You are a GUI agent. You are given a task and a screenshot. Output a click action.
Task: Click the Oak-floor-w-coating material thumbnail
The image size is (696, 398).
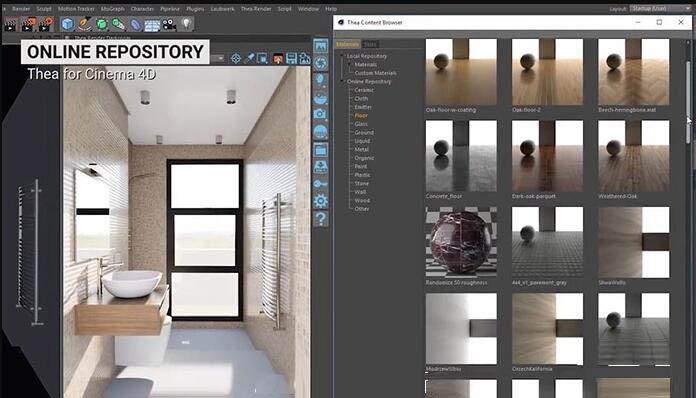(461, 72)
